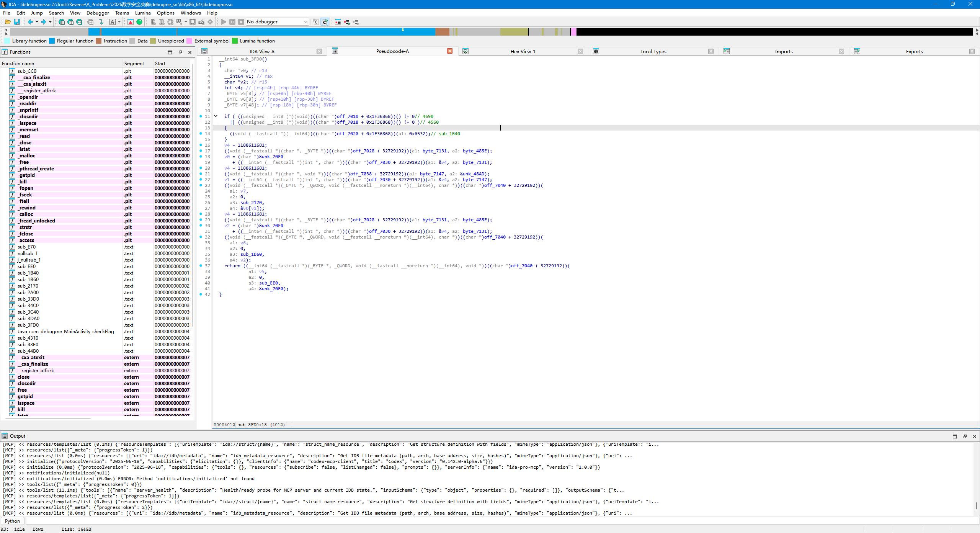Save the database with the floppy icon

pos(17,22)
